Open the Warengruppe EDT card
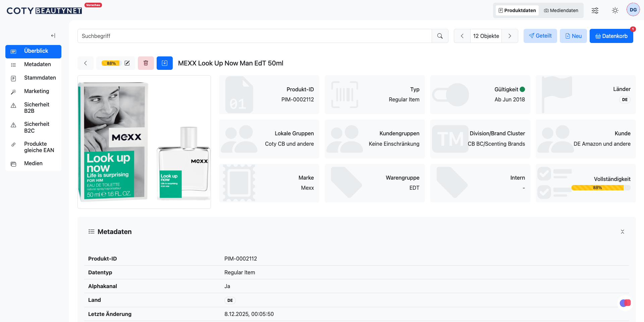Image resolution: width=644 pixels, height=322 pixels. click(x=375, y=183)
